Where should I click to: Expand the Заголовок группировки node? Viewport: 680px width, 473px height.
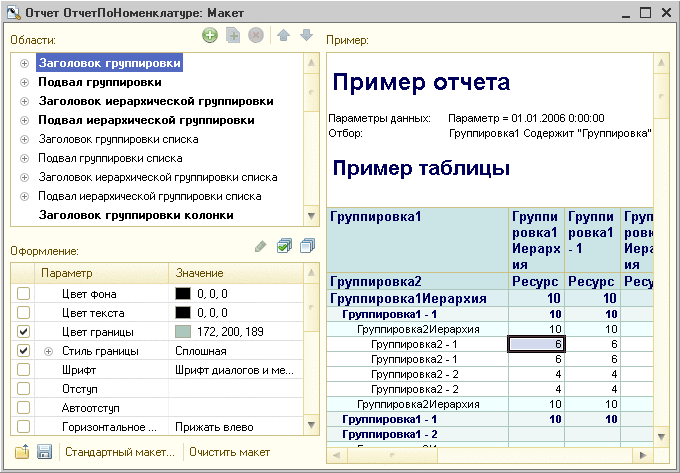(24, 63)
